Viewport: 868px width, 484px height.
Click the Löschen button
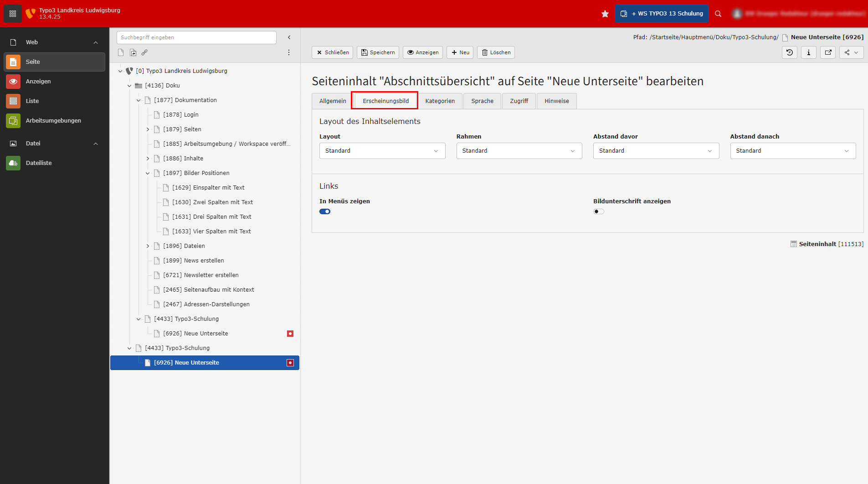pyautogui.click(x=496, y=52)
